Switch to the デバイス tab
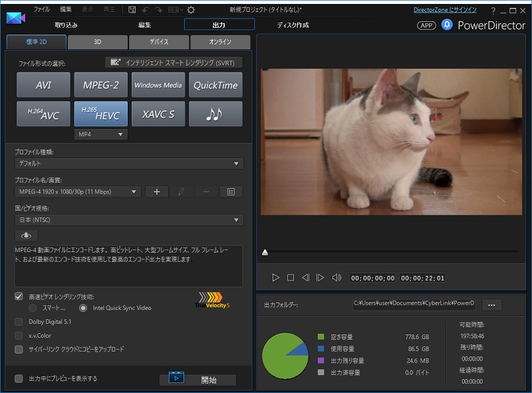The image size is (532, 393). [159, 42]
